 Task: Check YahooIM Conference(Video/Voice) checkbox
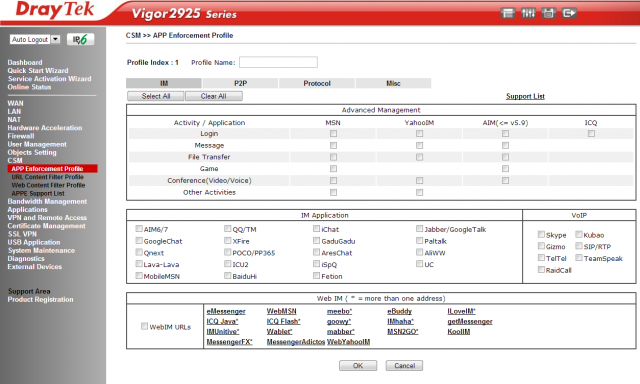(x=419, y=180)
